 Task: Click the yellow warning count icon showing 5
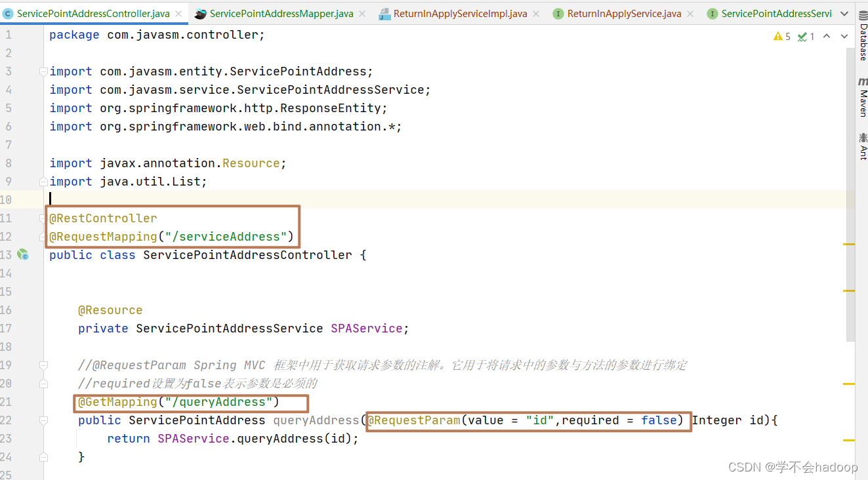779,37
